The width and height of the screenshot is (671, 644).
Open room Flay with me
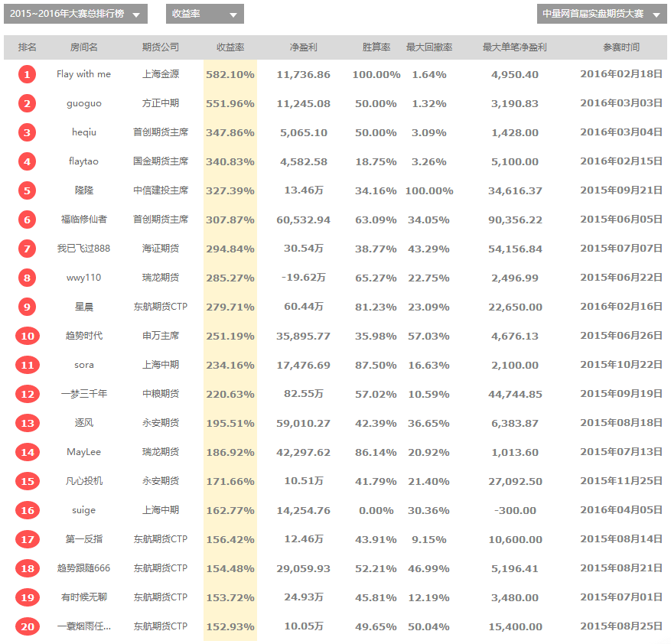[x=84, y=74]
